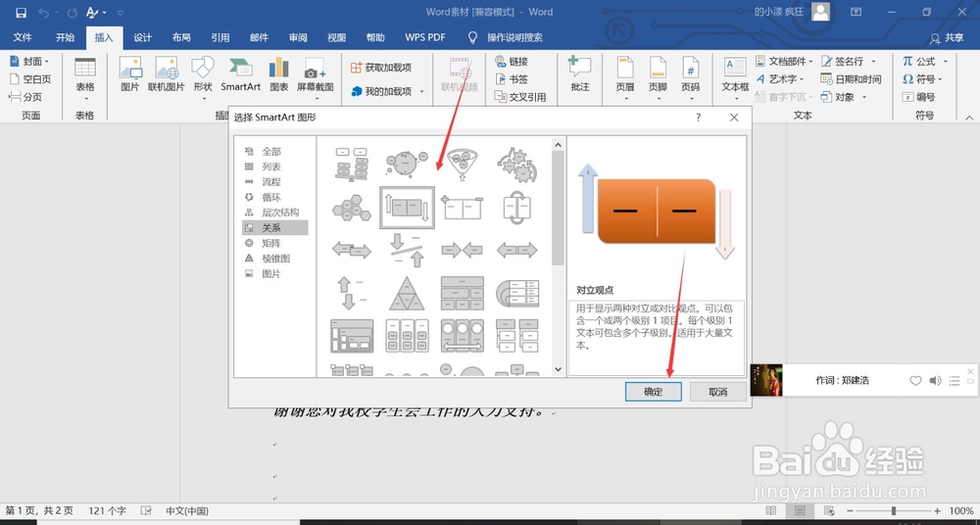The height and width of the screenshot is (525, 980).
Task: Click the Undo arrow icon
Action: point(43,13)
